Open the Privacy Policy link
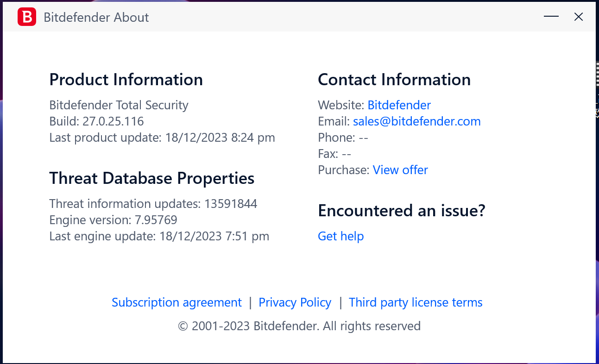599x364 pixels. point(295,302)
